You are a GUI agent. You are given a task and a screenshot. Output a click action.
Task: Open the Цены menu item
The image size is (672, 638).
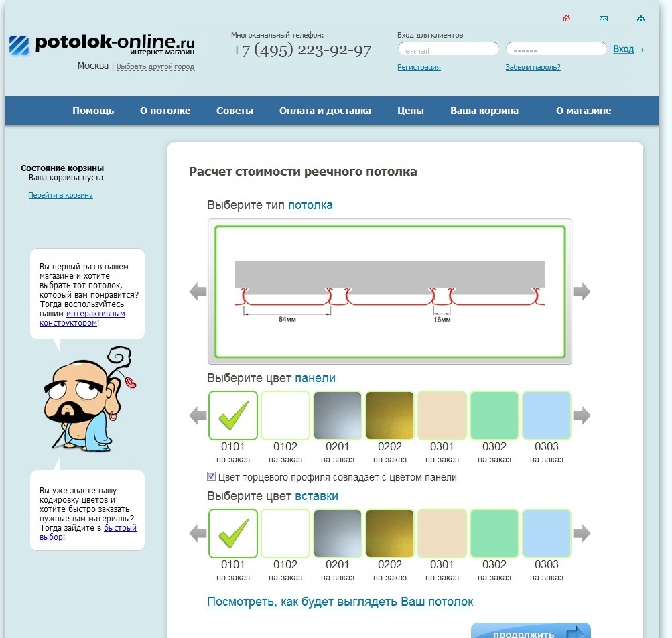[x=411, y=111]
